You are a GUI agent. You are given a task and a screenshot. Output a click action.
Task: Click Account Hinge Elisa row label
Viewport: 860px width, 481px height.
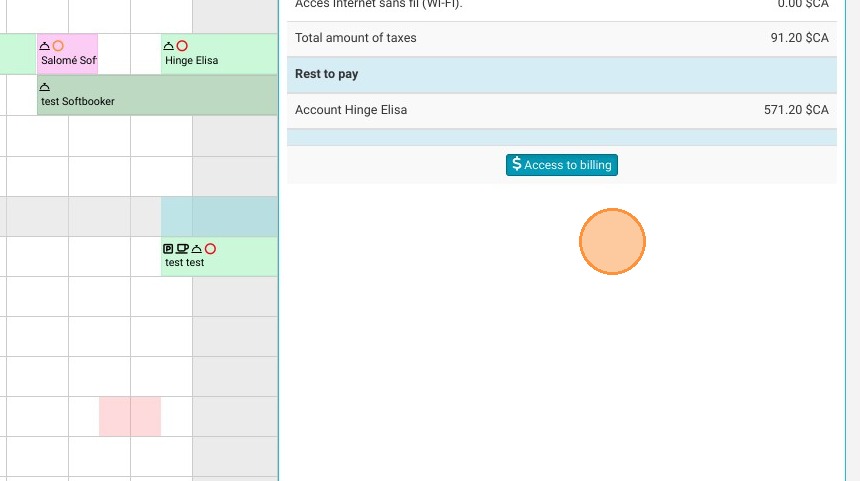(x=351, y=110)
